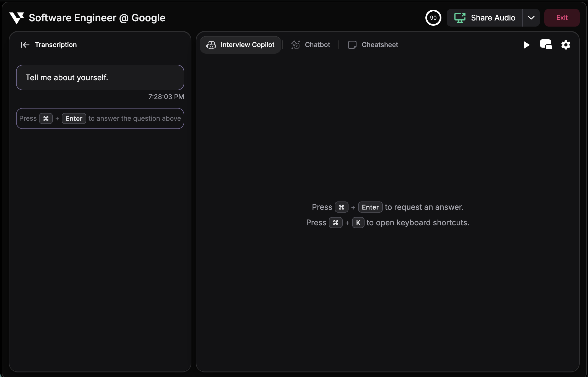The width and height of the screenshot is (588, 377).
Task: Click "to request an answer" hint text
Action: point(424,207)
